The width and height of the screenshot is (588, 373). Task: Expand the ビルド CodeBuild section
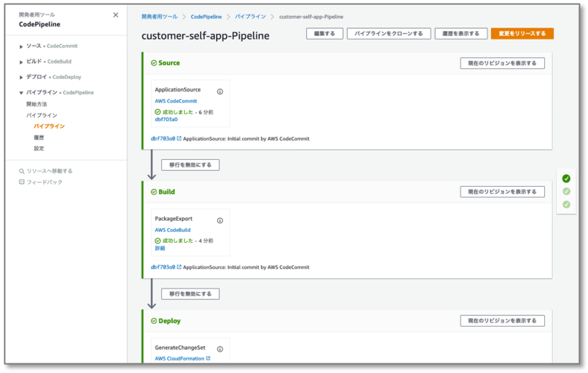[21, 62]
